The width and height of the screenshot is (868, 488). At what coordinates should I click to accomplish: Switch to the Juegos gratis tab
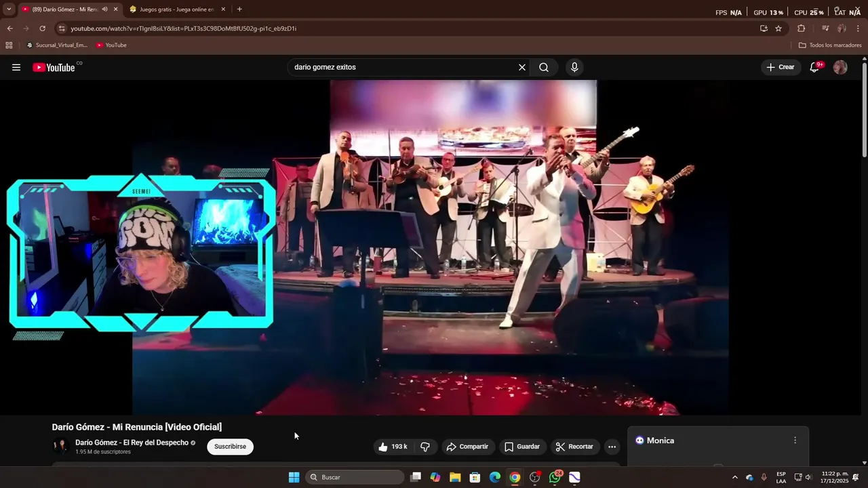pyautogui.click(x=176, y=9)
